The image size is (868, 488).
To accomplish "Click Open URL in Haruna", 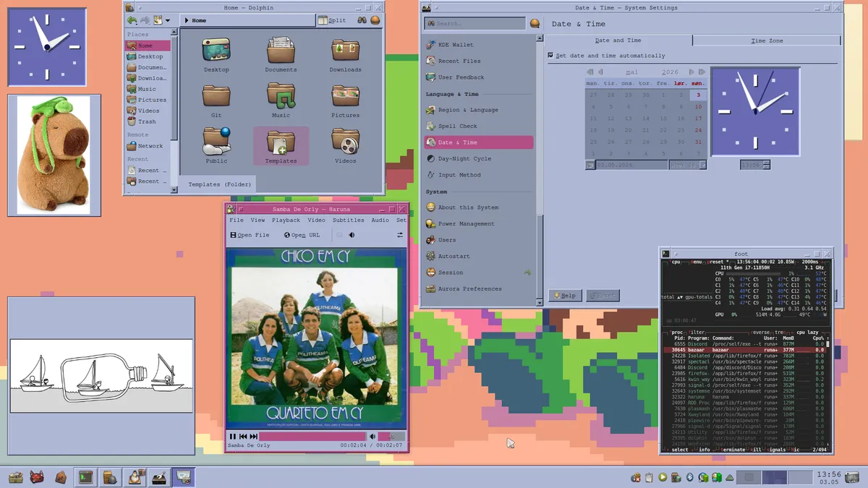I will tap(302, 235).
